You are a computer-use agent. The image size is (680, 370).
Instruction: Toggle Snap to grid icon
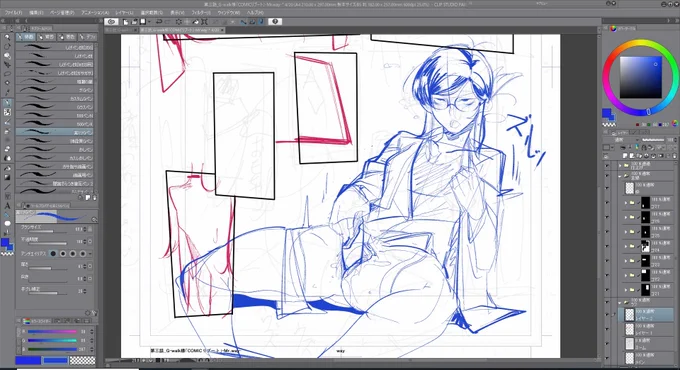[260, 21]
